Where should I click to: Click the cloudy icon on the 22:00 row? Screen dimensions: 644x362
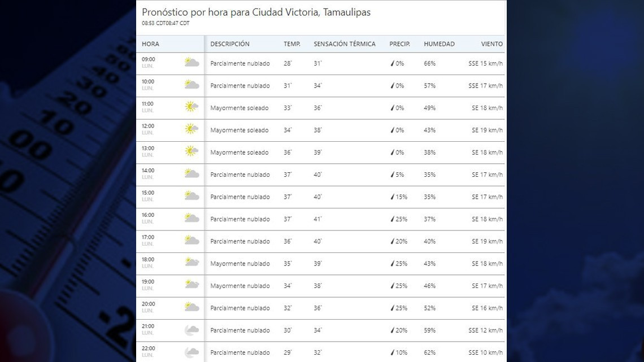click(x=191, y=351)
